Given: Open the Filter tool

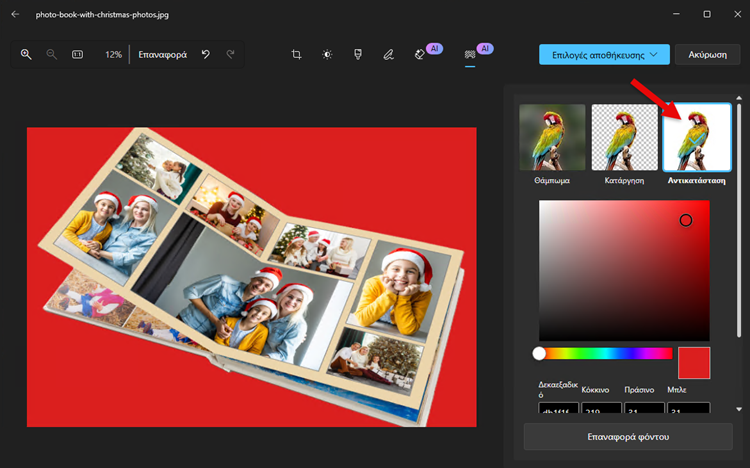Looking at the screenshot, I should tap(357, 54).
